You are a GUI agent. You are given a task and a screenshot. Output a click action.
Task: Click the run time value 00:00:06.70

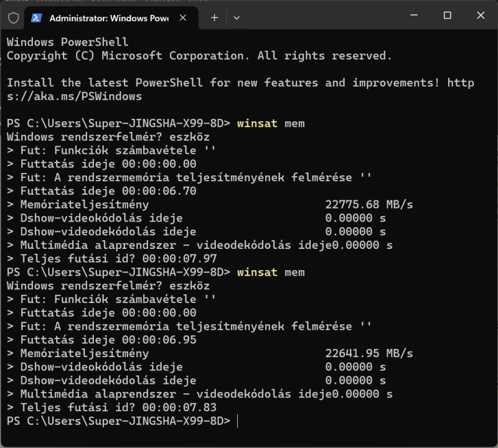pos(159,191)
